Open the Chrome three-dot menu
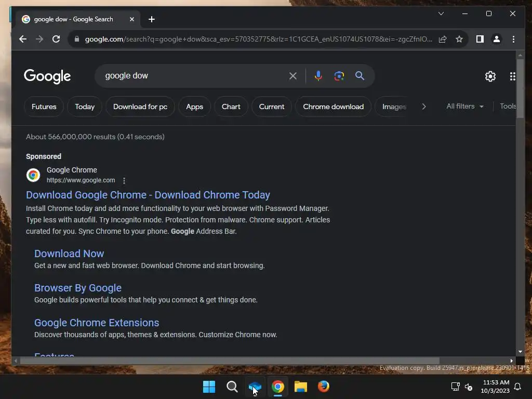Screen dimensions: 532x399 pyautogui.click(x=513, y=39)
